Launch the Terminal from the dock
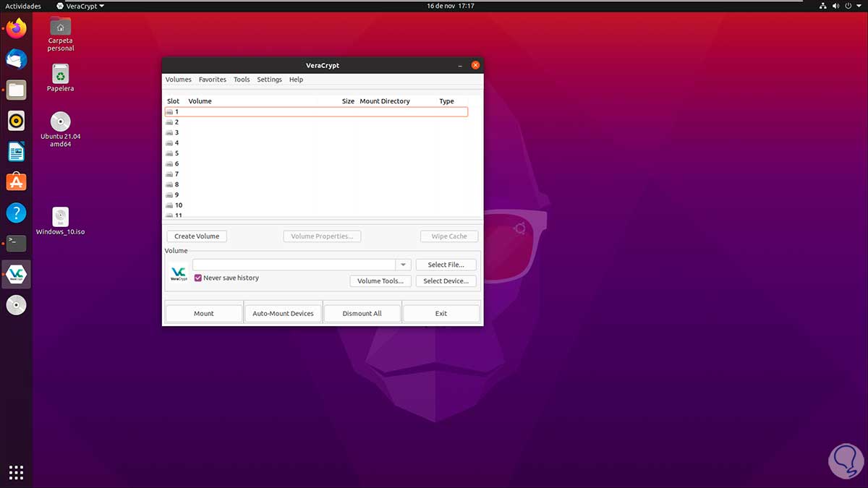The height and width of the screenshot is (488, 868). [16, 244]
